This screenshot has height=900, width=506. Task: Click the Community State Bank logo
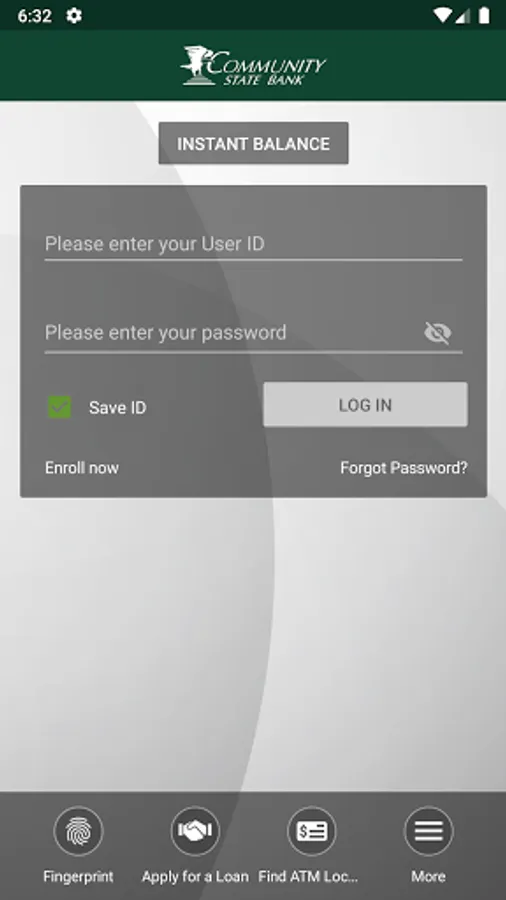254,65
